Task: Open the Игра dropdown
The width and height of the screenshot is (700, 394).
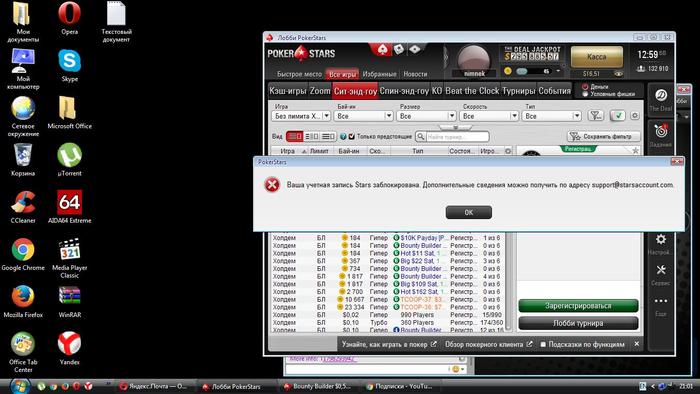Action: click(300, 116)
